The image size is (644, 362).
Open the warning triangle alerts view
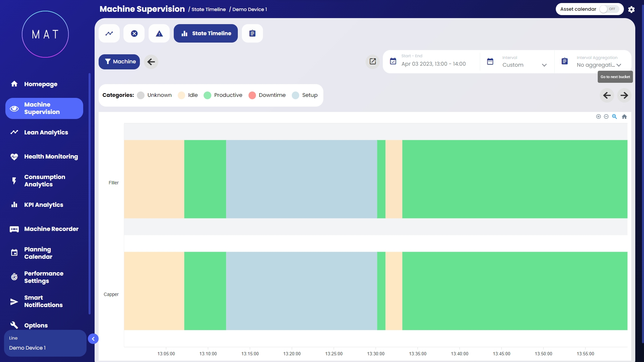[159, 34]
